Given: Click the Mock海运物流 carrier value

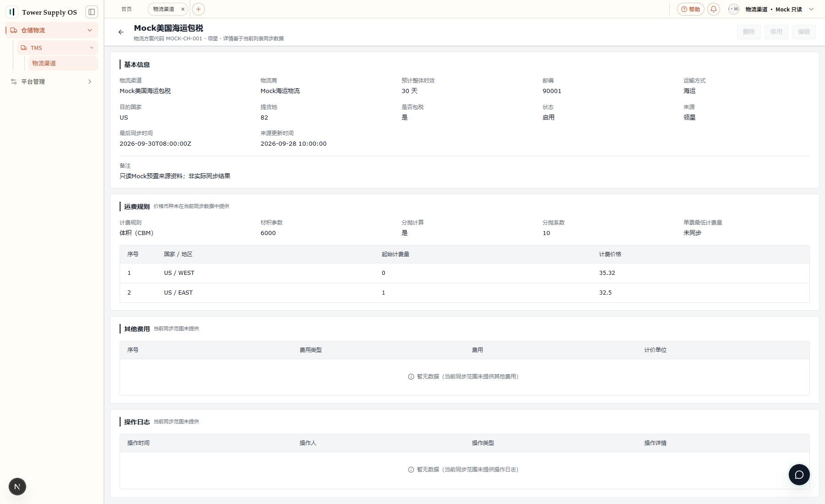Looking at the screenshot, I should (280, 91).
